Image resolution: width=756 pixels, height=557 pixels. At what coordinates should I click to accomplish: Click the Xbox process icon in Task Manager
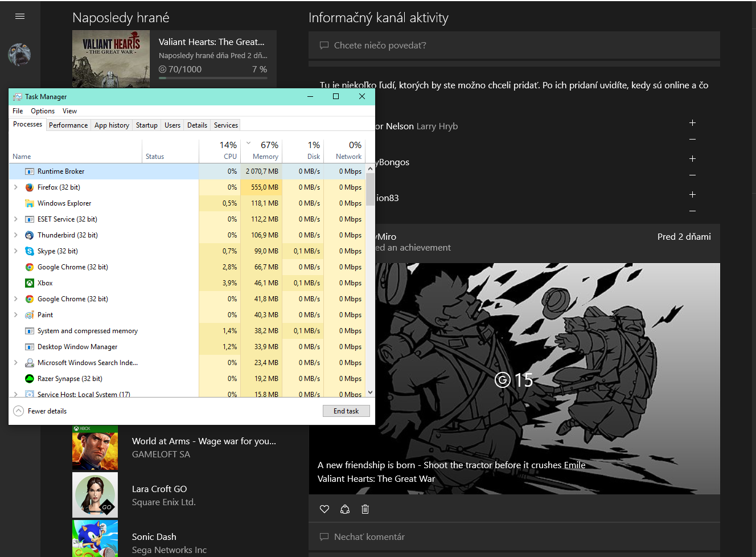pos(30,283)
